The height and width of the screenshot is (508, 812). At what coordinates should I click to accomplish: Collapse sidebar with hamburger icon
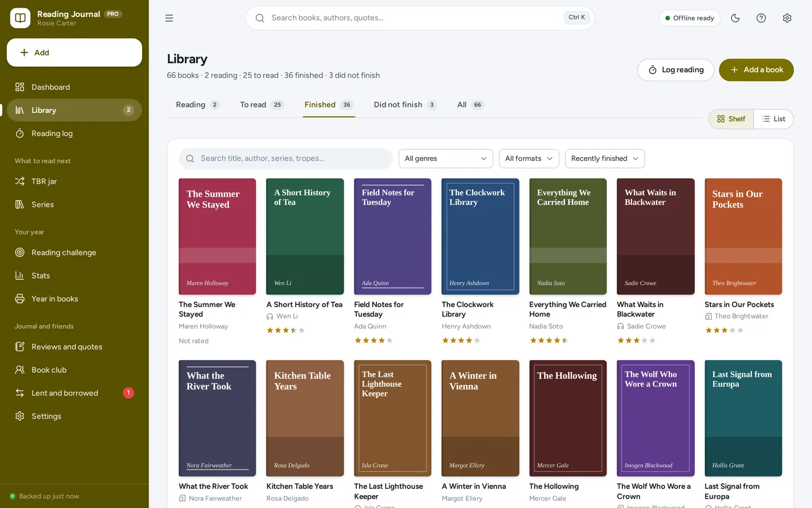[x=169, y=18]
